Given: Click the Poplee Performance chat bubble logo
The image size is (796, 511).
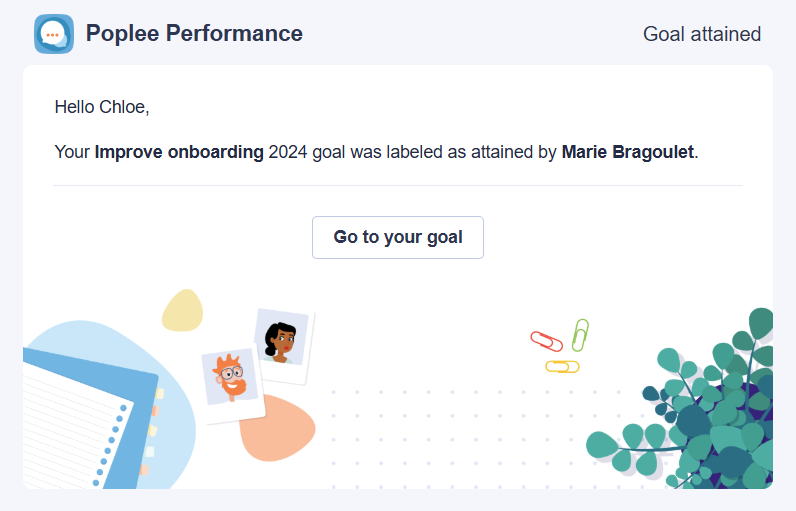Looking at the screenshot, I should pyautogui.click(x=54, y=34).
